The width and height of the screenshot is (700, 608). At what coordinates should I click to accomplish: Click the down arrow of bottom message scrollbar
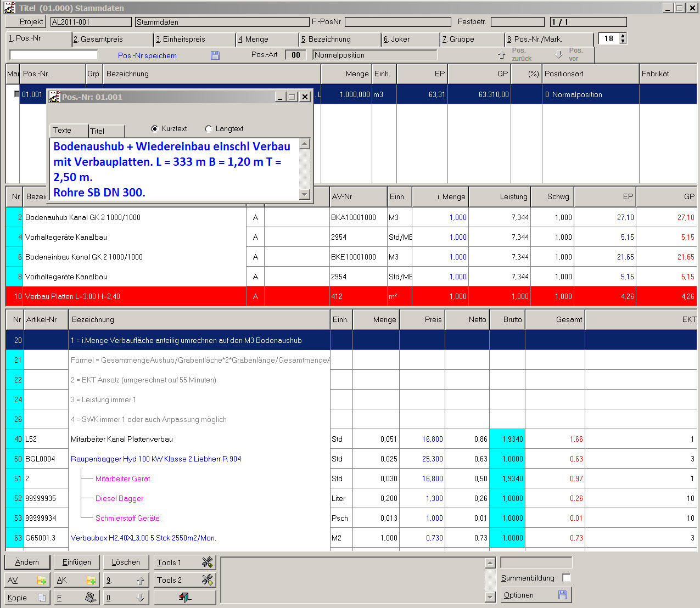(490, 597)
